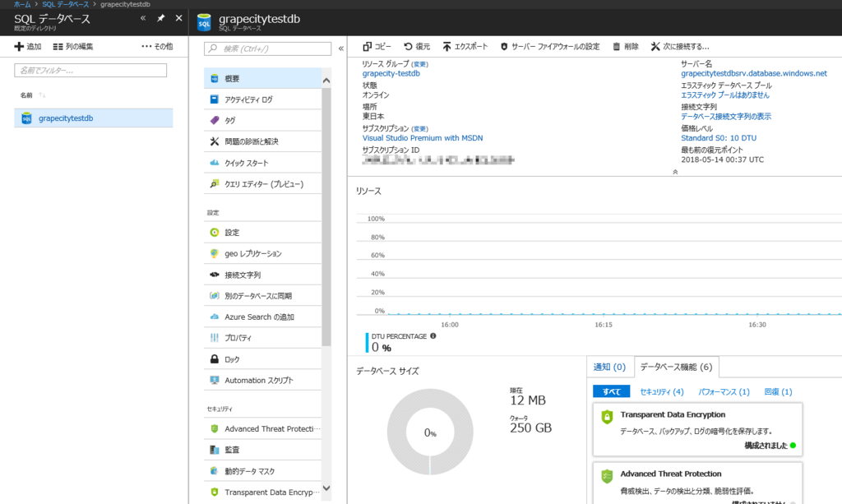Click the Copy (コピー) toolbar icon
The height and width of the screenshot is (504, 842).
(368, 47)
